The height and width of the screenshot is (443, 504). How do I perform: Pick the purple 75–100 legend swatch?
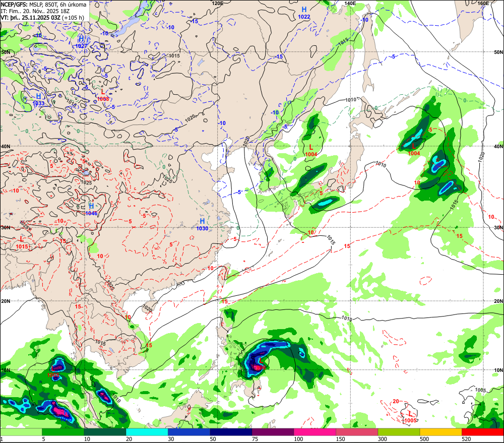click(x=273, y=432)
